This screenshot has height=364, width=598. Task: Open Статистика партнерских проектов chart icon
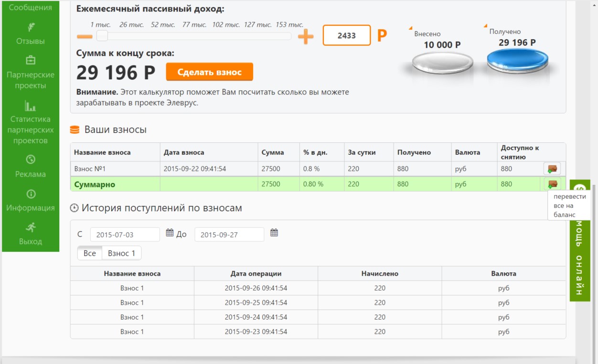(31, 106)
